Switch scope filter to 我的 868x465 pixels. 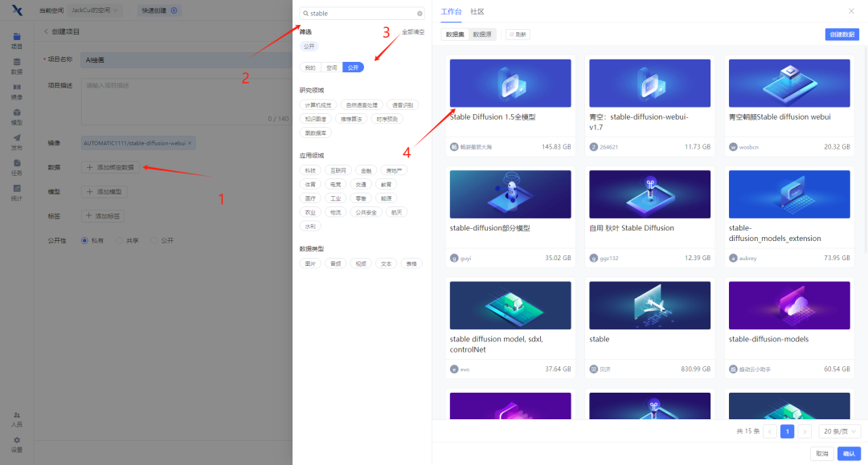coord(310,67)
